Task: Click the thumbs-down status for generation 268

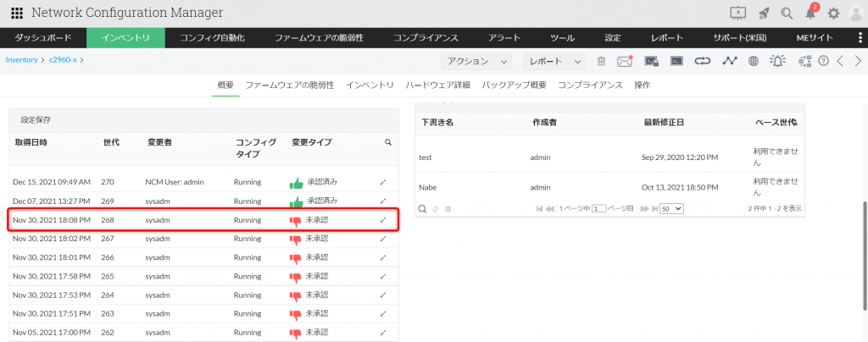Action: (x=296, y=220)
